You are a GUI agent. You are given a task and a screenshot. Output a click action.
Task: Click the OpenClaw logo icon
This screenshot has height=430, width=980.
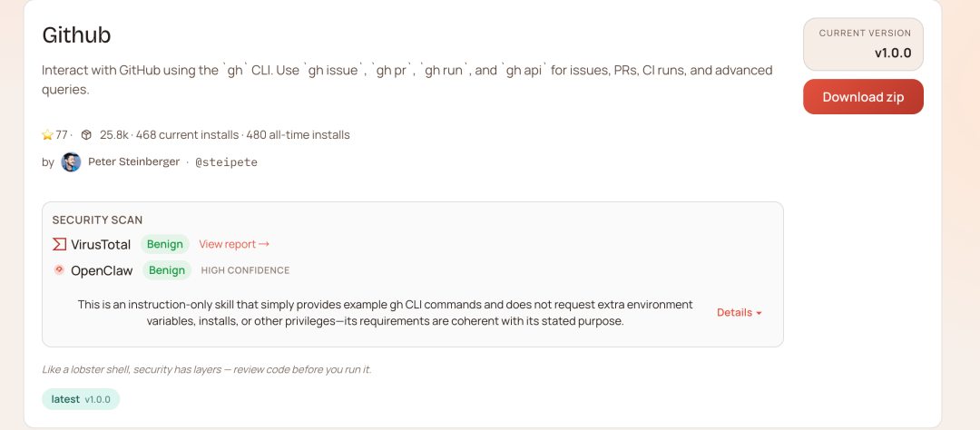59,269
